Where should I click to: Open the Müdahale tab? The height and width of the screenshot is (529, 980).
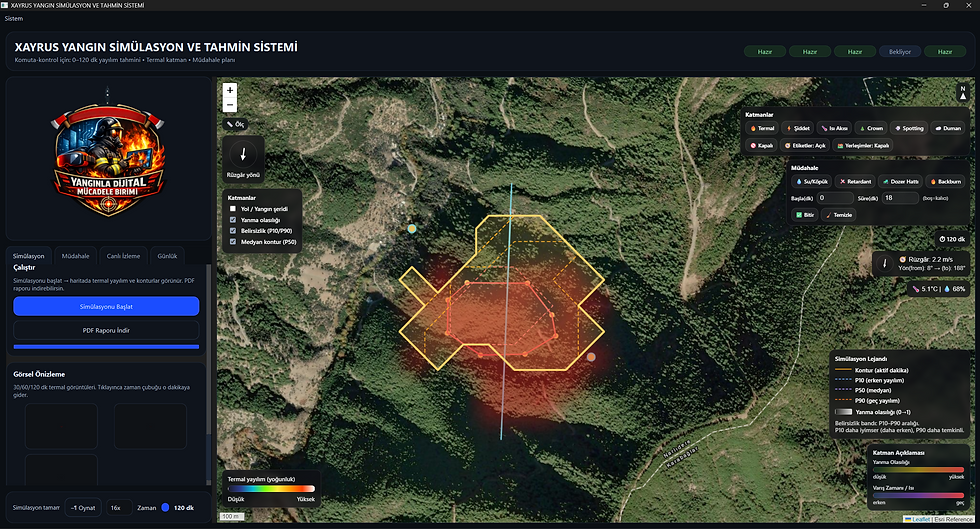pos(76,256)
